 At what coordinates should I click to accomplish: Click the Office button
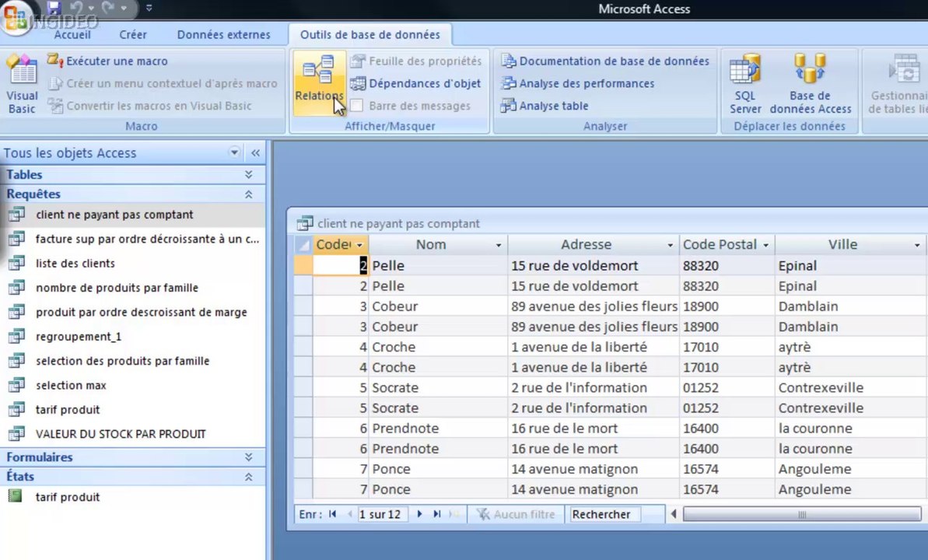pos(16,18)
